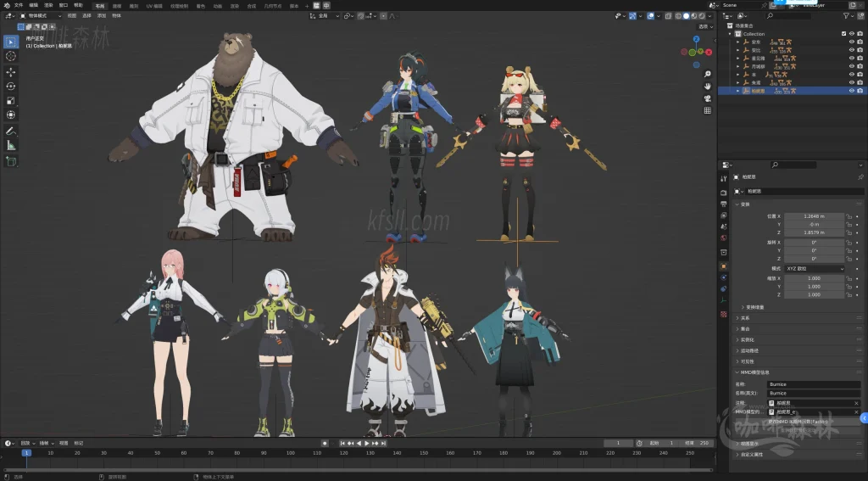Click the viewport pan hand icon
Viewport: 868px width, 481px height.
point(708,86)
